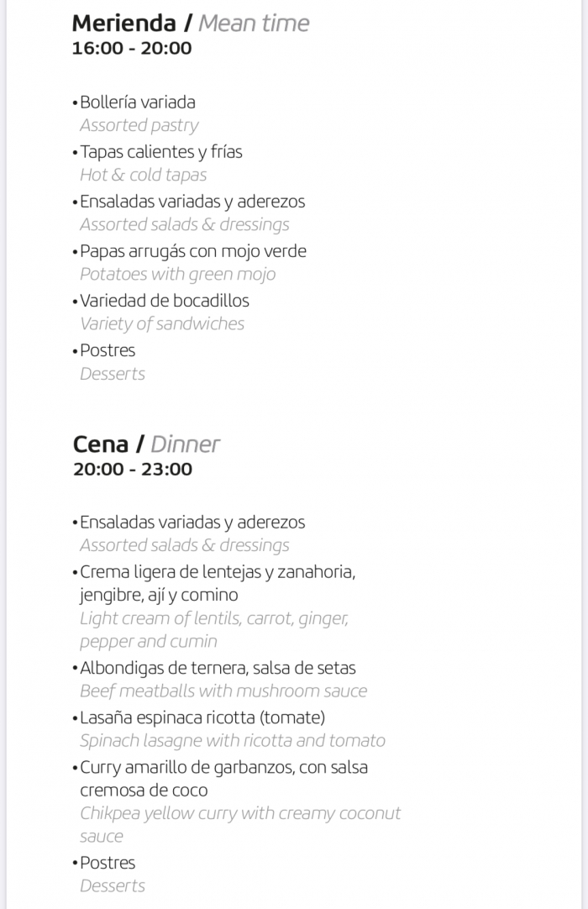Select Variety of sandwiches translation
This screenshot has height=909, width=588.
[x=162, y=323]
